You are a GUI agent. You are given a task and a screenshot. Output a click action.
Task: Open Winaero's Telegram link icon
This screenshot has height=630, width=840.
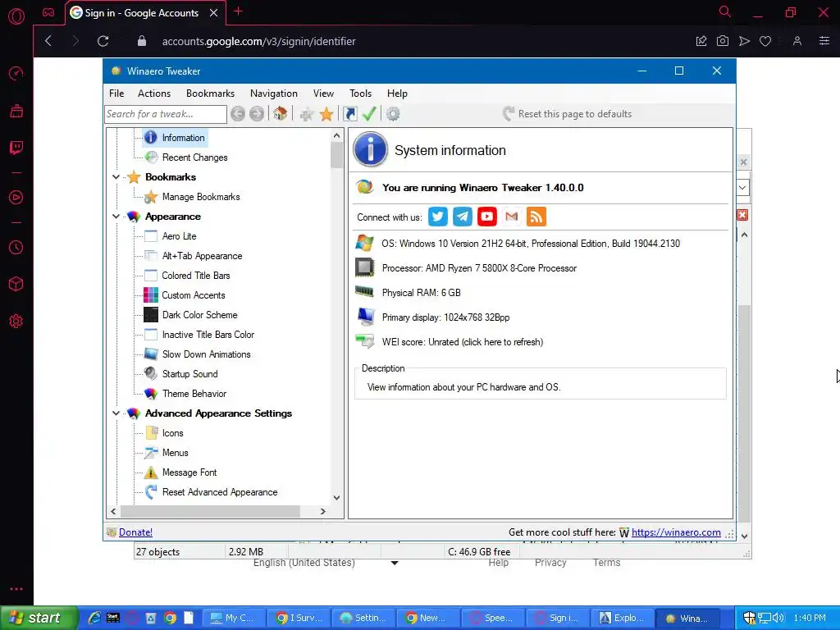click(x=463, y=217)
